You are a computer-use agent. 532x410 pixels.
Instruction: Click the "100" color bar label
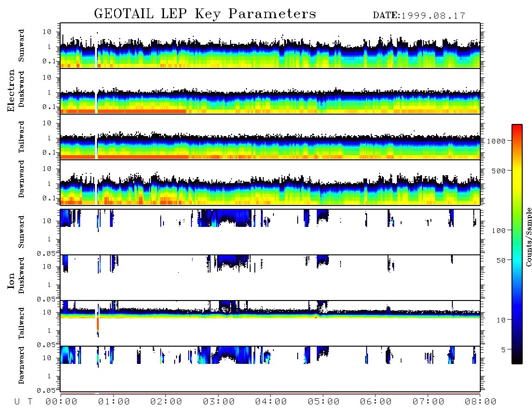499,231
